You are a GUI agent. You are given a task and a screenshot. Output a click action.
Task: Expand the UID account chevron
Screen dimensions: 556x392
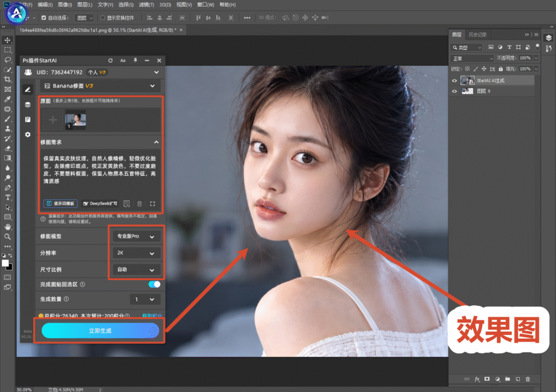(156, 72)
